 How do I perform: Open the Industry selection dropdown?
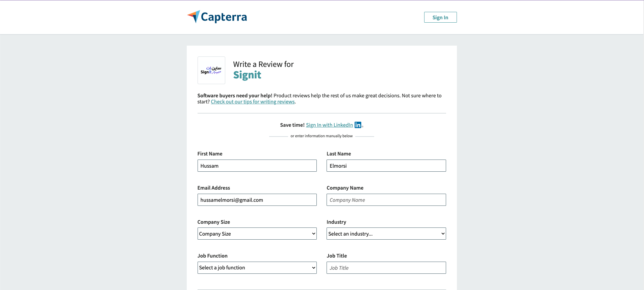click(x=386, y=234)
